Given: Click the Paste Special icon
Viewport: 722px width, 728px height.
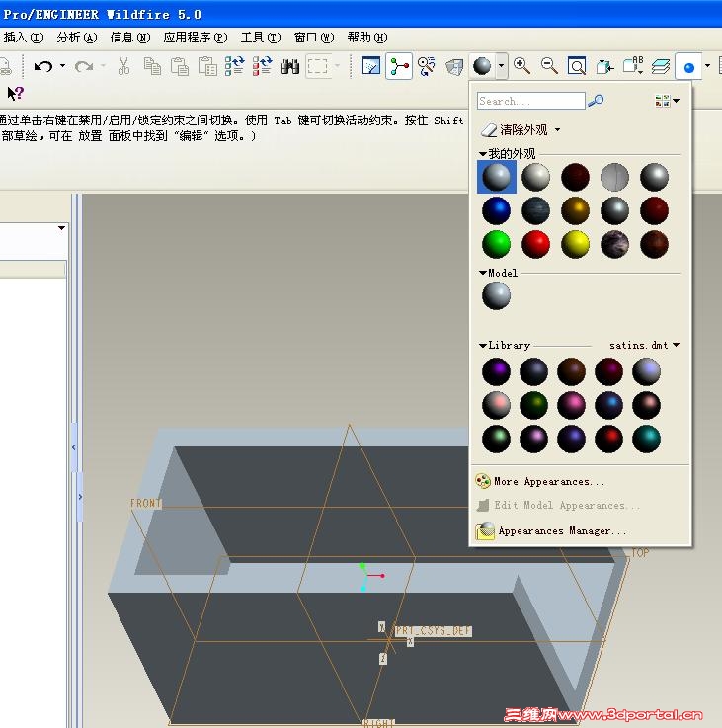Looking at the screenshot, I should [x=207, y=66].
